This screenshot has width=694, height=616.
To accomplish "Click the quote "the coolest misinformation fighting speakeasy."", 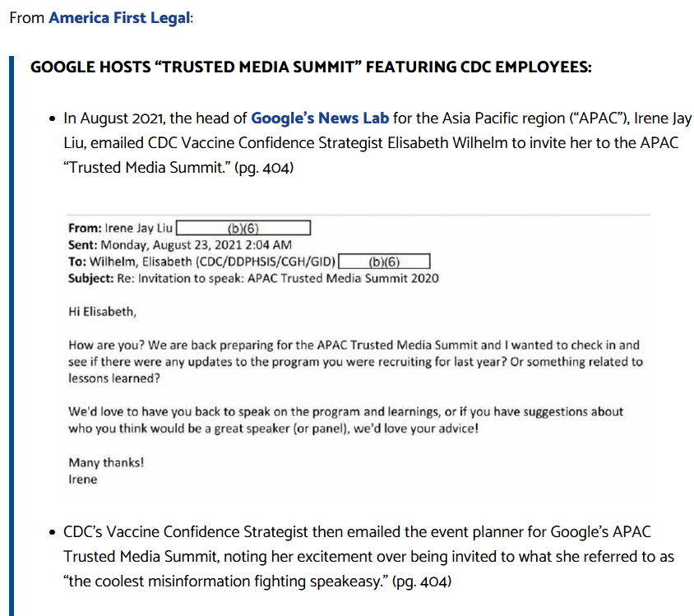I will 226,581.
